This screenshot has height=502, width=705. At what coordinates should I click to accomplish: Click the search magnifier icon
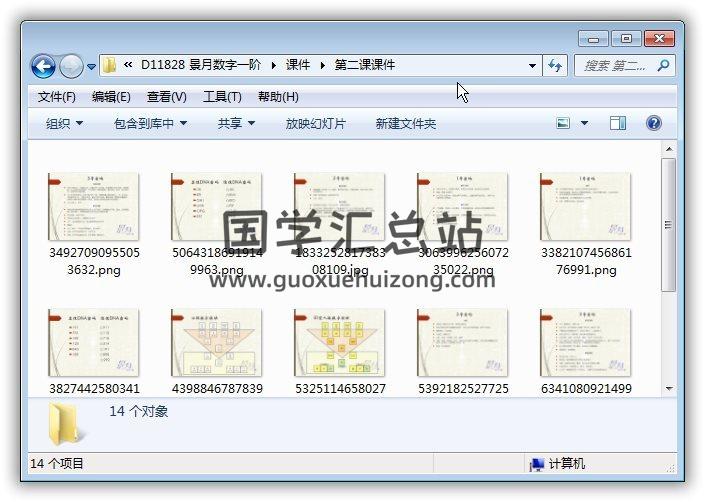[x=662, y=65]
